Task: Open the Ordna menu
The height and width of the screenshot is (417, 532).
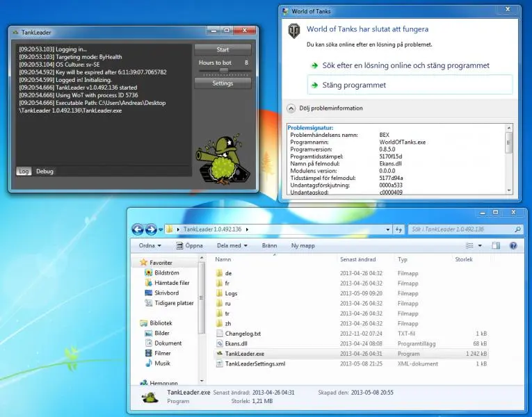Action: point(150,245)
